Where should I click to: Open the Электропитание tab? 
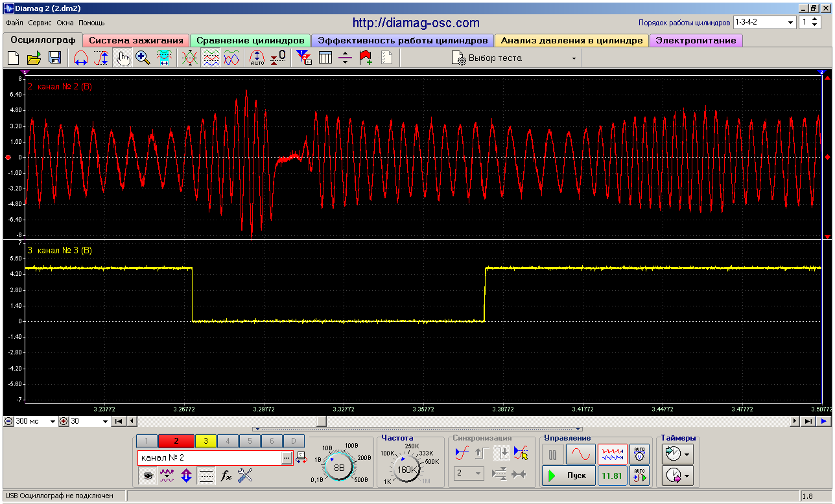click(x=696, y=40)
